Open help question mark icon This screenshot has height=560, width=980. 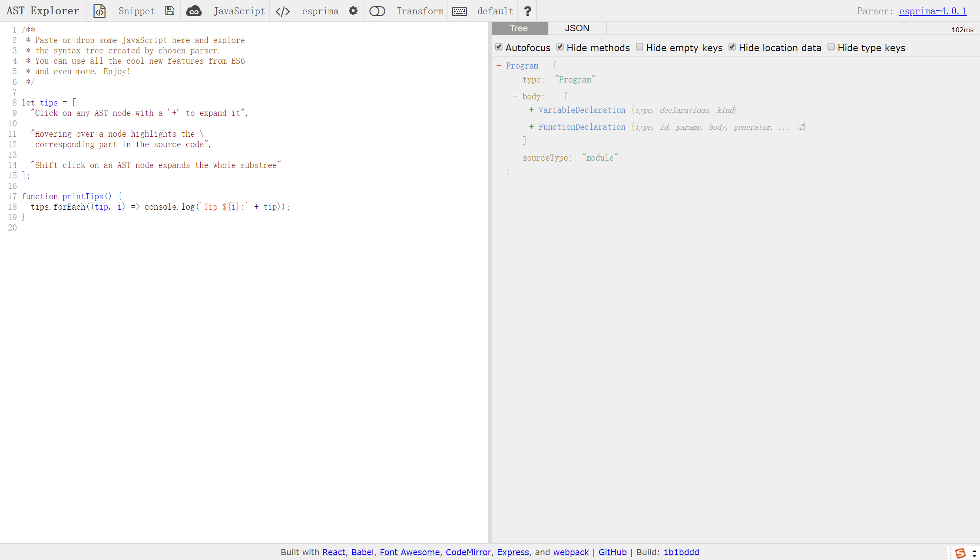[x=527, y=11]
